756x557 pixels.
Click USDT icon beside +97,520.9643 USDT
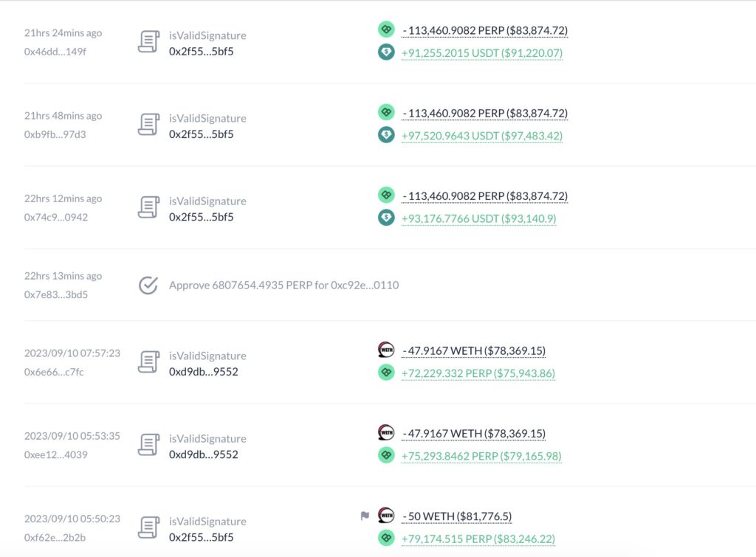click(x=386, y=135)
